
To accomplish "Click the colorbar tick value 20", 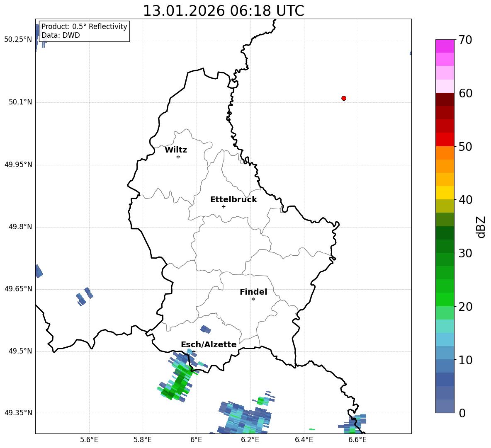I will click(465, 307).
